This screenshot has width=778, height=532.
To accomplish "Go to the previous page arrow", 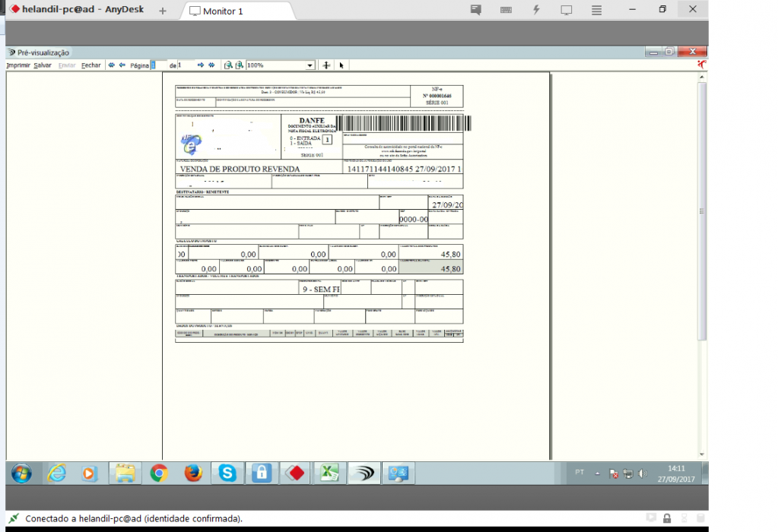I will (122, 65).
